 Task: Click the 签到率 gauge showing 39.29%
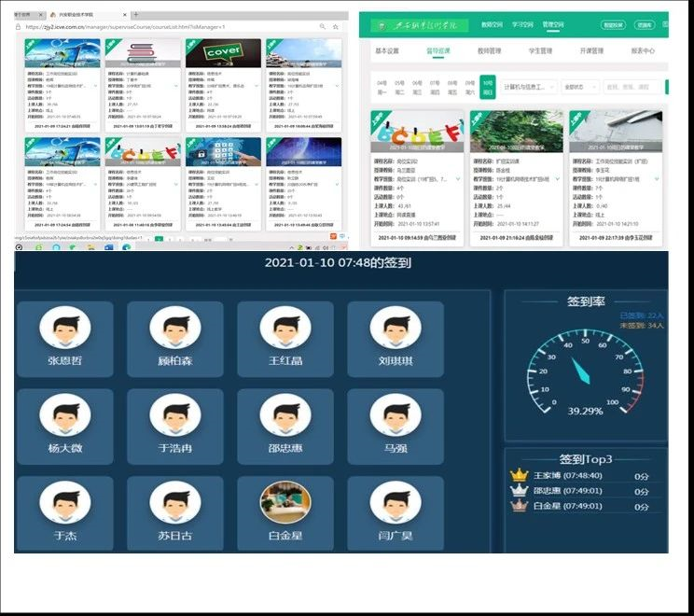pyautogui.click(x=585, y=374)
